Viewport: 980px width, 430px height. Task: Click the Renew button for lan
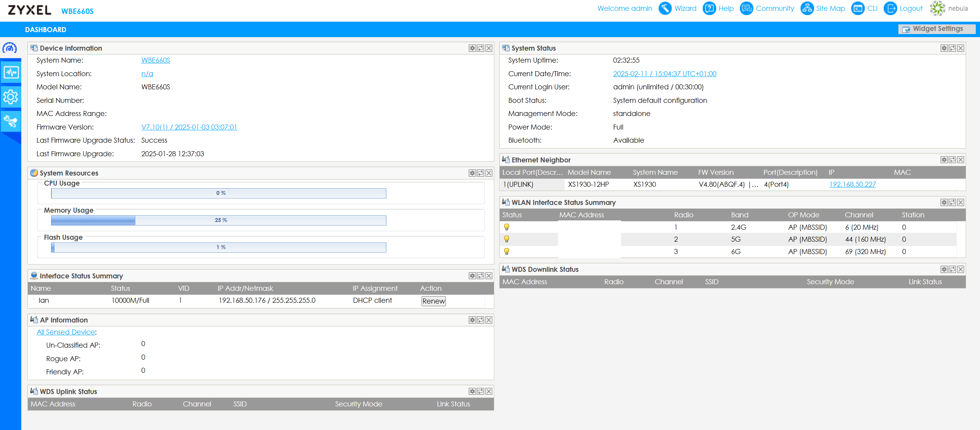pos(434,301)
